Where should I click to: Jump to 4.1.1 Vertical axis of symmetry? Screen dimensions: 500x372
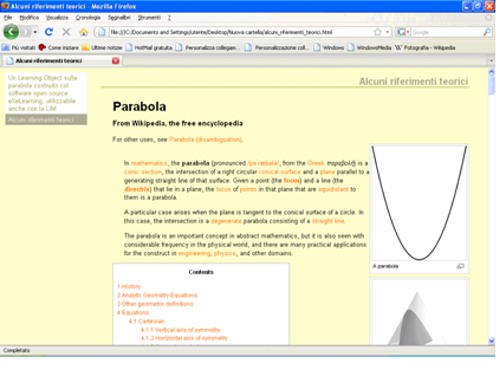coord(180,330)
